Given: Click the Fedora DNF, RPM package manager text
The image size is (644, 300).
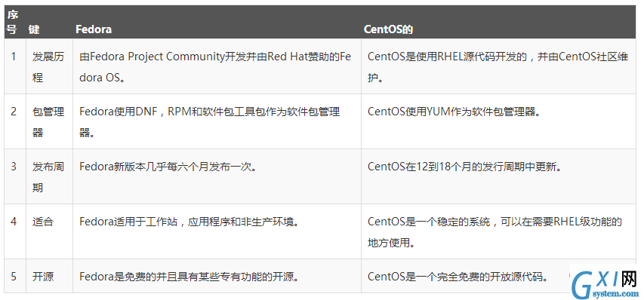Looking at the screenshot, I should click(x=209, y=121).
